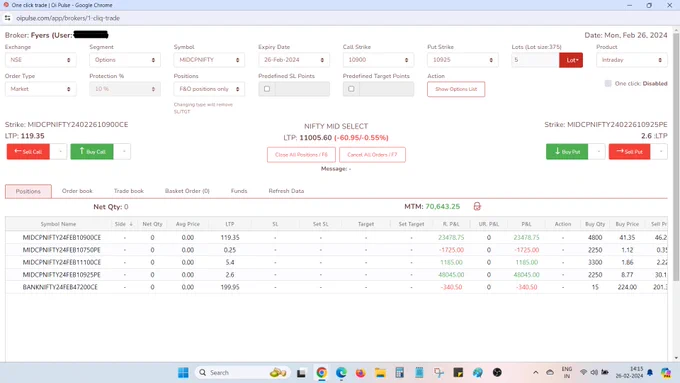
Task: Open the Protection % dropdown
Action: [x=125, y=89]
